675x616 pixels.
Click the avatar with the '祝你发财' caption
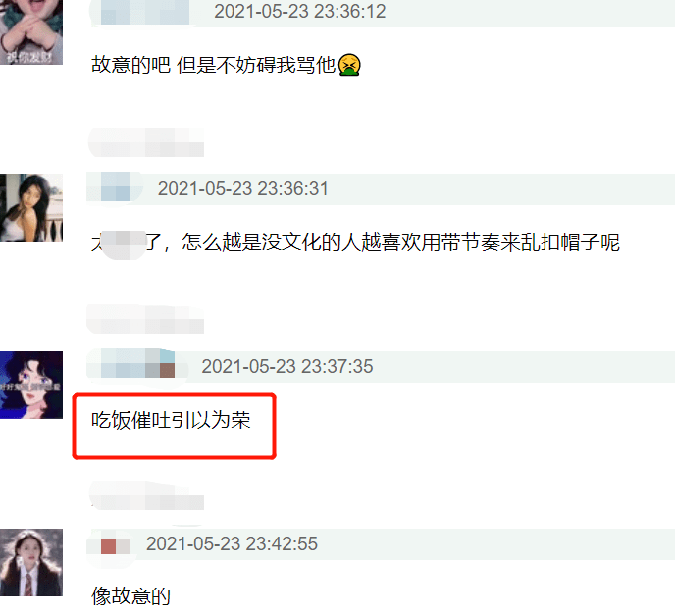31,32
